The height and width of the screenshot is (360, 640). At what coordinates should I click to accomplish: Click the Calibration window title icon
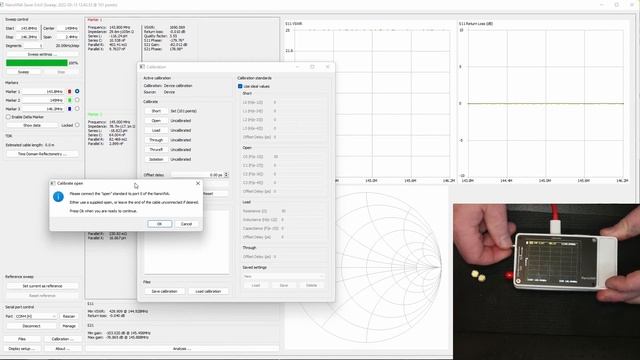tap(142, 67)
